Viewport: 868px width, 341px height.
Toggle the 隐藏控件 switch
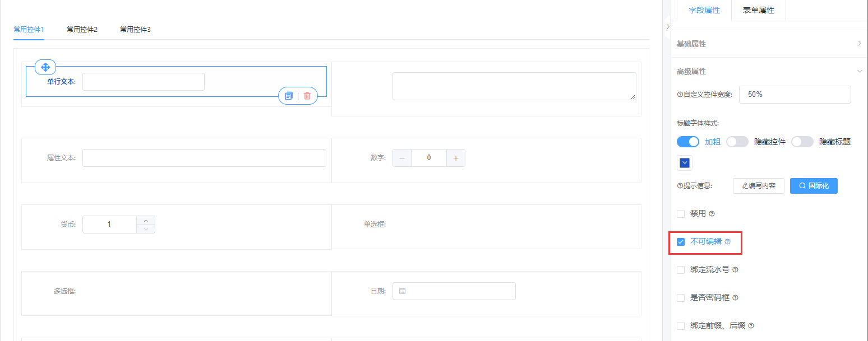[x=737, y=142]
